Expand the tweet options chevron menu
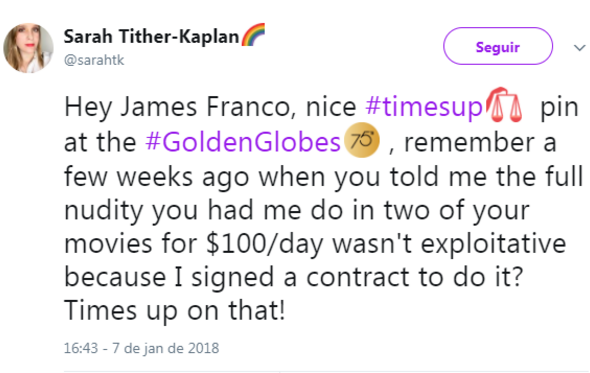This screenshot has height=373, width=590. pos(579,48)
